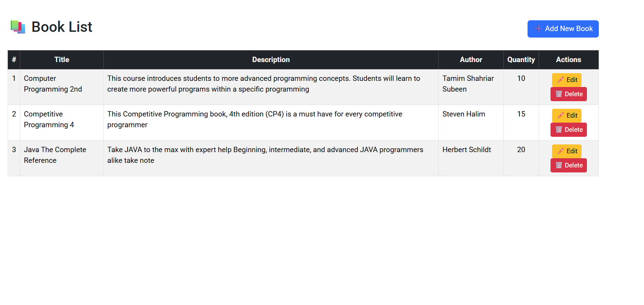Viewport: 644px width, 305px height.
Task: Click the Quantity column header
Action: point(521,60)
